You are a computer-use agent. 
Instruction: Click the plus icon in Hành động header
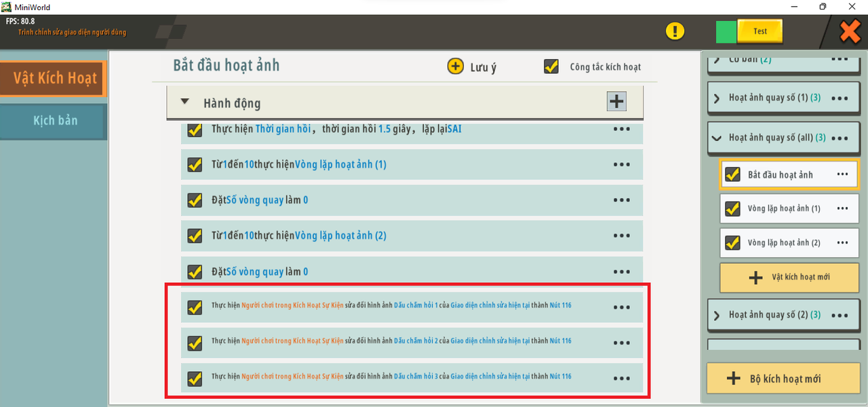(616, 102)
